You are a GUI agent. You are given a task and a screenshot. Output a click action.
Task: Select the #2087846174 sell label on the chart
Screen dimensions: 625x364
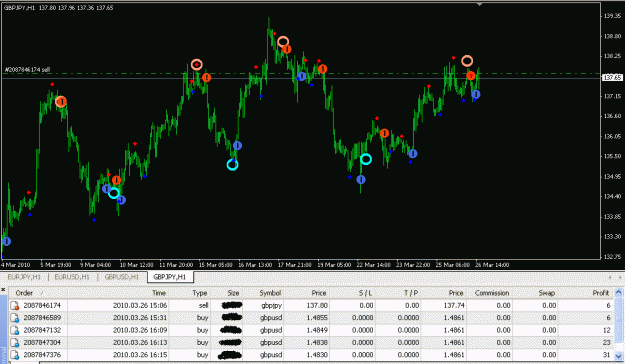click(28, 70)
